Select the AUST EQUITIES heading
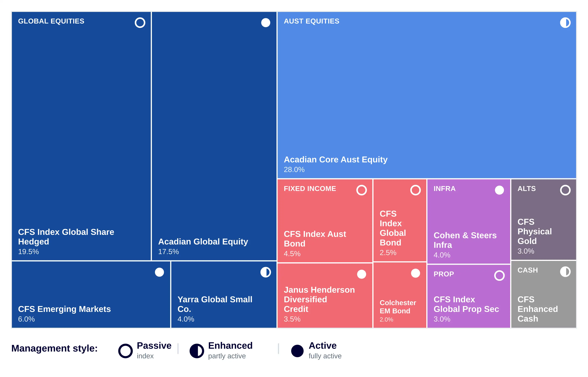 [312, 21]
